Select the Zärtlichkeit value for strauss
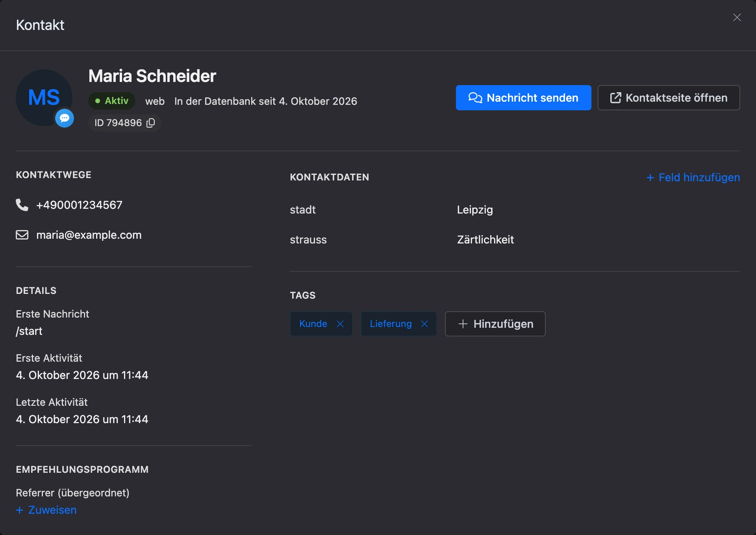The width and height of the screenshot is (756, 535). coord(485,240)
